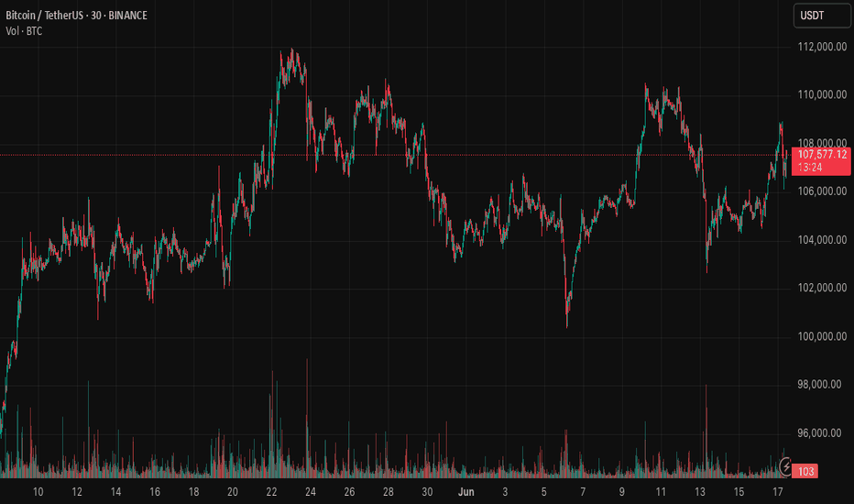Click date label 14 on time axis

point(116,492)
